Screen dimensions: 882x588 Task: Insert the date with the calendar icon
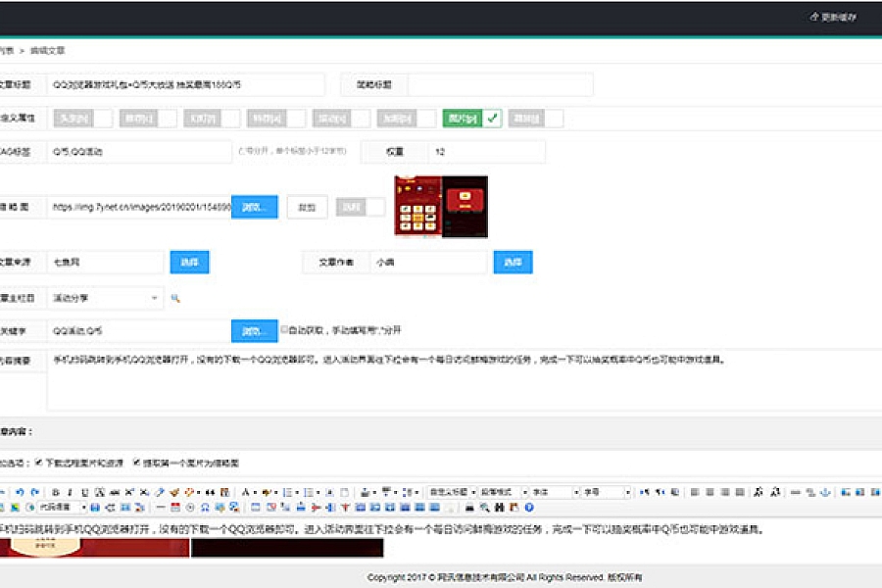coord(175,508)
